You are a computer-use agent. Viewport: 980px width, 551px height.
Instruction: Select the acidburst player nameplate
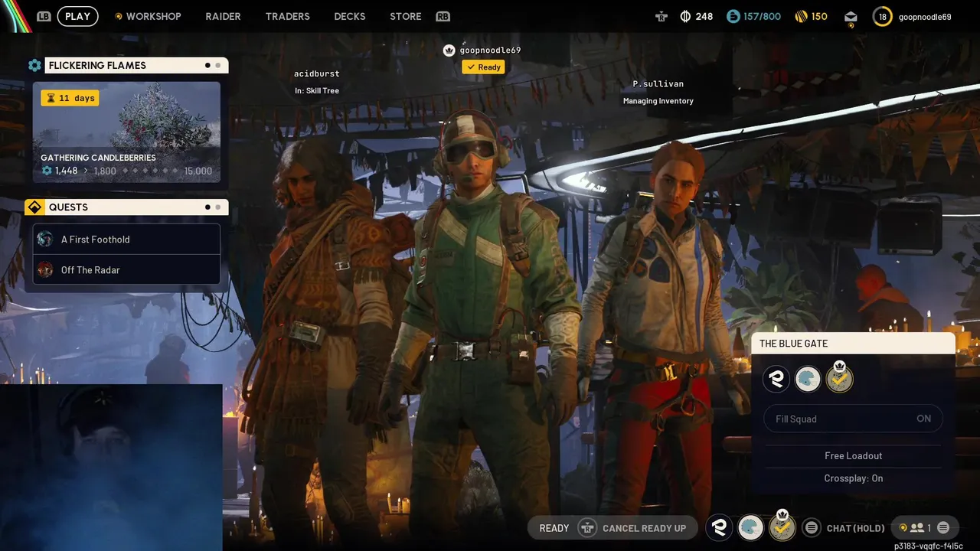tap(317, 73)
